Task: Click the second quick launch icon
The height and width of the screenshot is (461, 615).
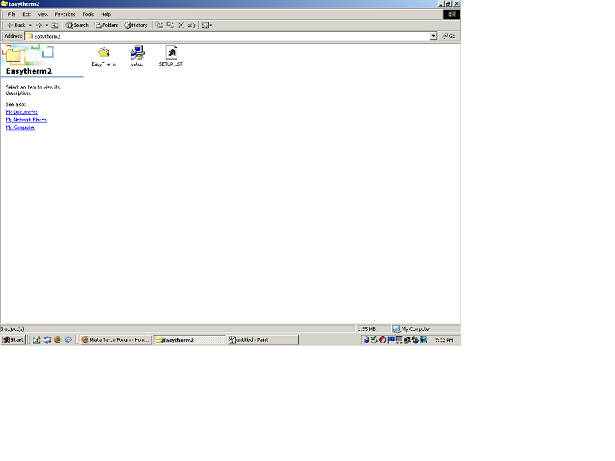Action: (x=47, y=340)
